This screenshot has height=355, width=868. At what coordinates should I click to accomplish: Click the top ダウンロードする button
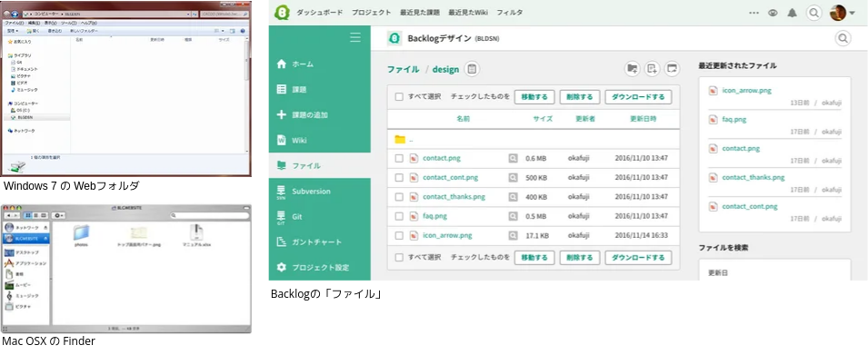click(638, 97)
